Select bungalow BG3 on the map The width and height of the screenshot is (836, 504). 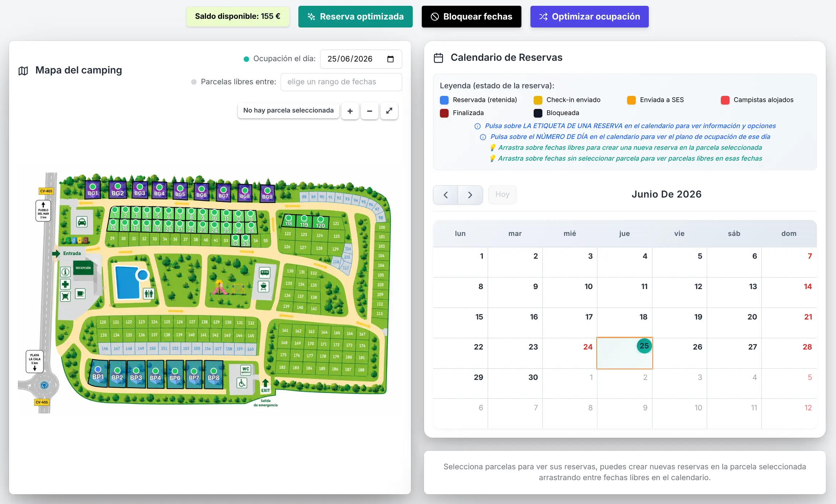[x=140, y=190]
